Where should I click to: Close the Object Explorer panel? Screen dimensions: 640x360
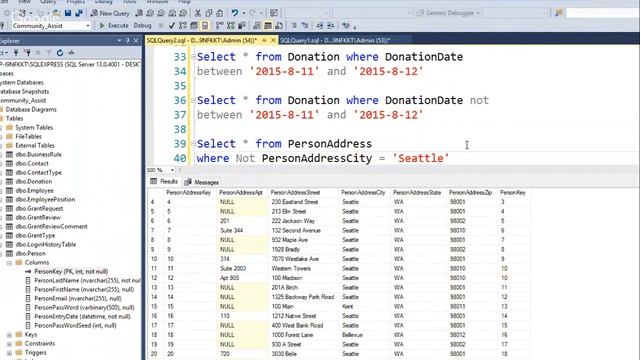[136, 40]
